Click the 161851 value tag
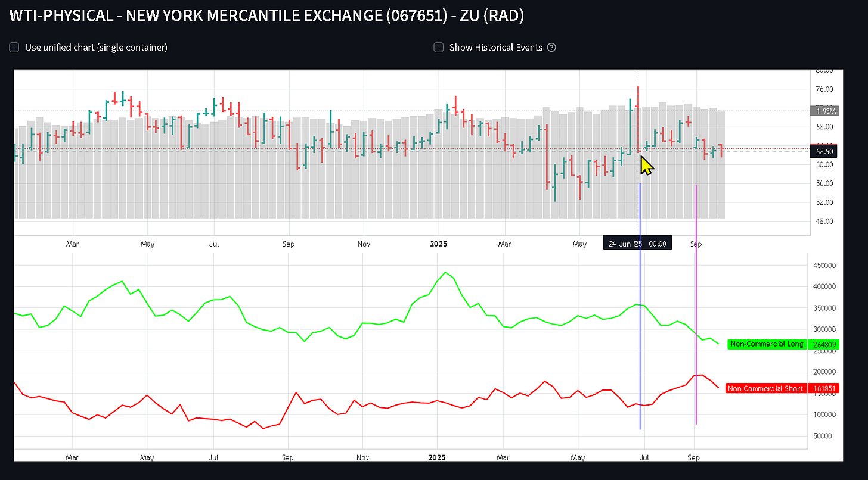 [x=825, y=388]
